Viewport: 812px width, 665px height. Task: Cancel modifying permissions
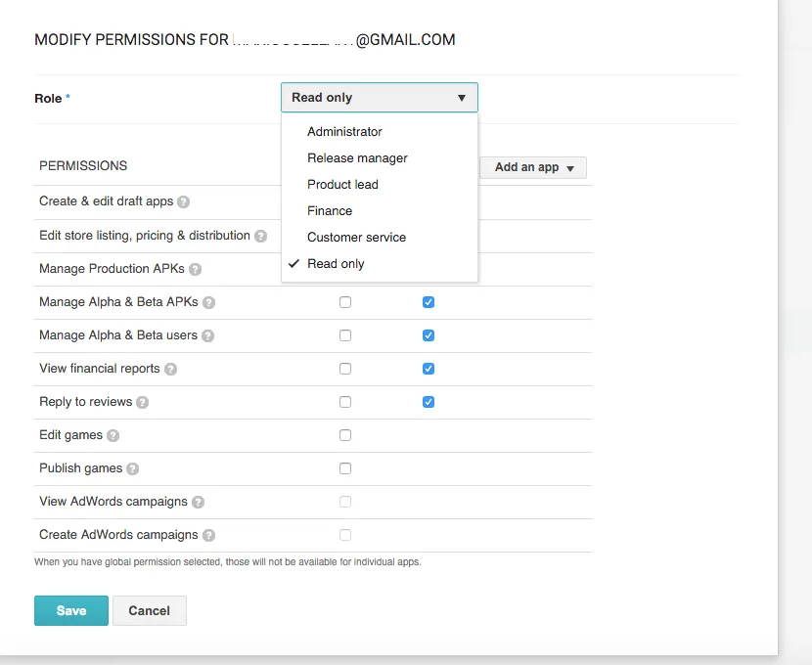(149, 610)
